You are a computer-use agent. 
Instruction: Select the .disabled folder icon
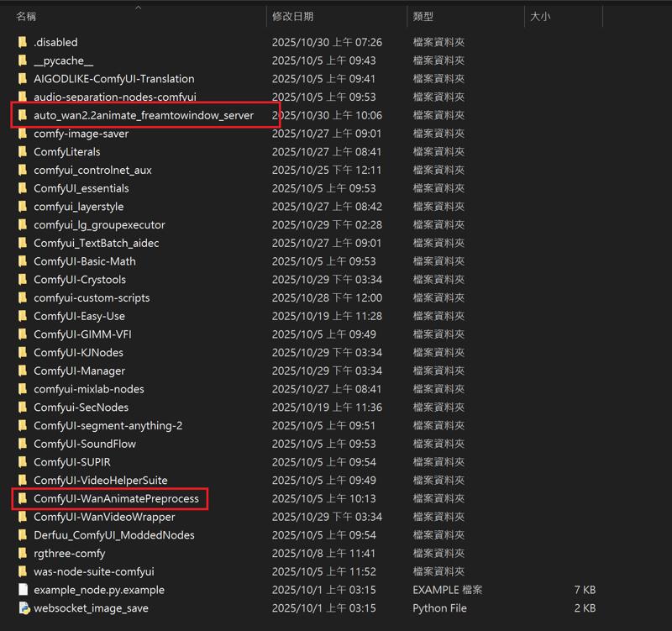23,42
